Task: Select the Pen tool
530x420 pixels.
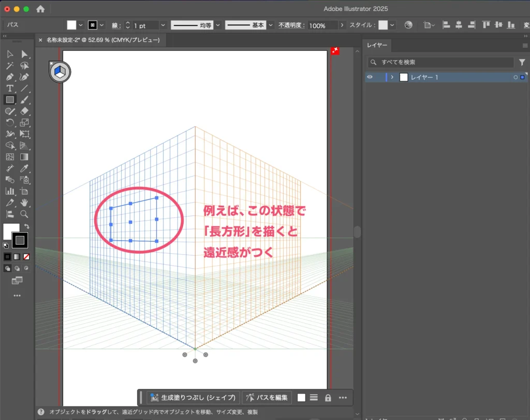Action: pyautogui.click(x=10, y=76)
